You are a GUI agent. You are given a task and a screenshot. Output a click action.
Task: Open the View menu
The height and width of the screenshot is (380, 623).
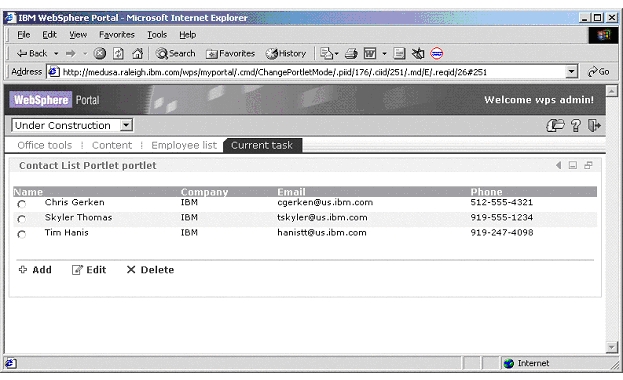pos(78,35)
